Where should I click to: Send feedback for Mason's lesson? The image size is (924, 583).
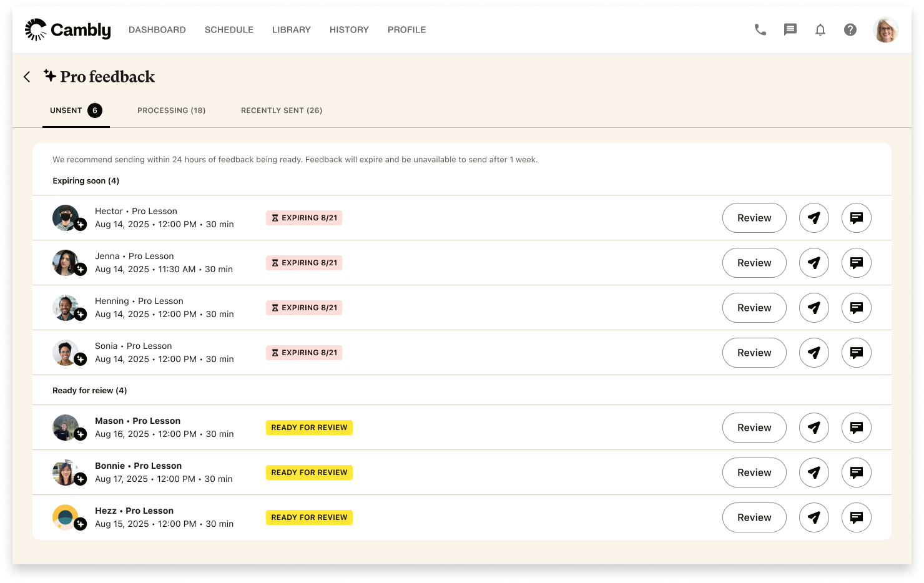pos(814,428)
